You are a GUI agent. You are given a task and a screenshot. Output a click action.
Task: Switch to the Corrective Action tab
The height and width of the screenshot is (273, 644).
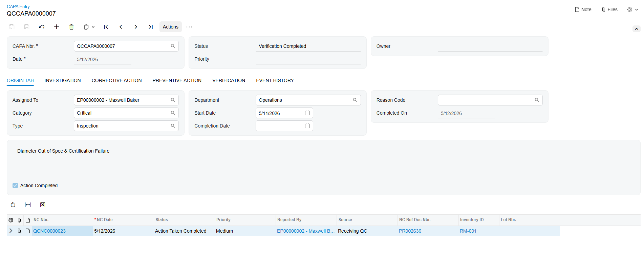click(x=117, y=80)
